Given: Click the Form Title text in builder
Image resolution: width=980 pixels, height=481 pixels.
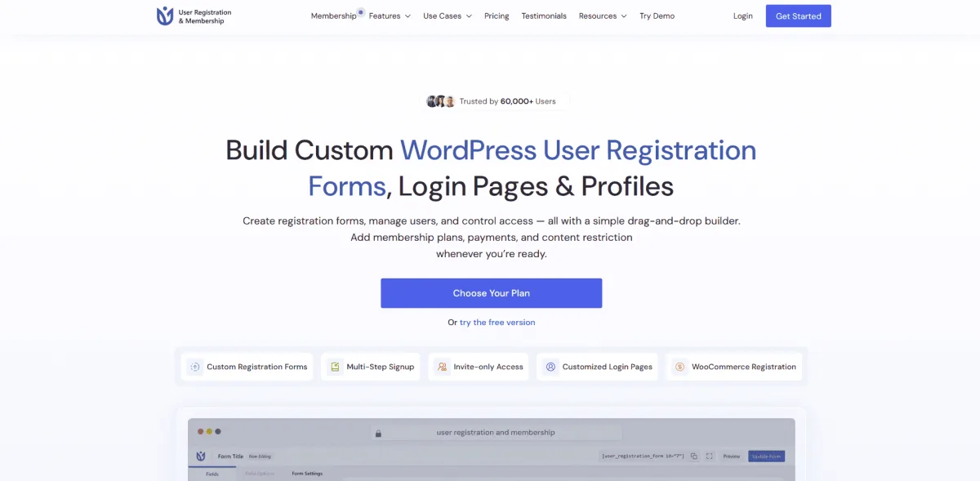Looking at the screenshot, I should point(230,457).
